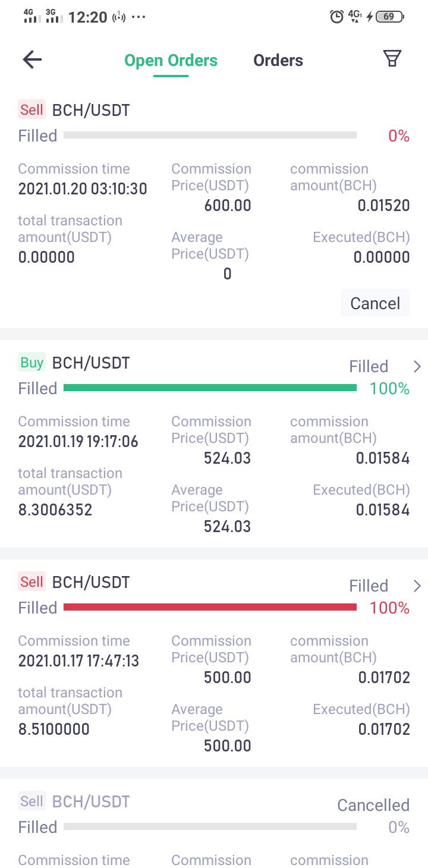Tap the back arrow icon
The height and width of the screenshot is (868, 428).
tap(32, 59)
